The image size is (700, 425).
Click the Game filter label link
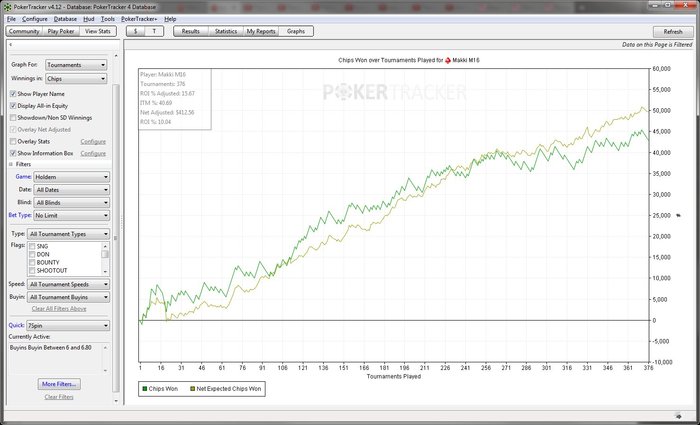[23, 177]
